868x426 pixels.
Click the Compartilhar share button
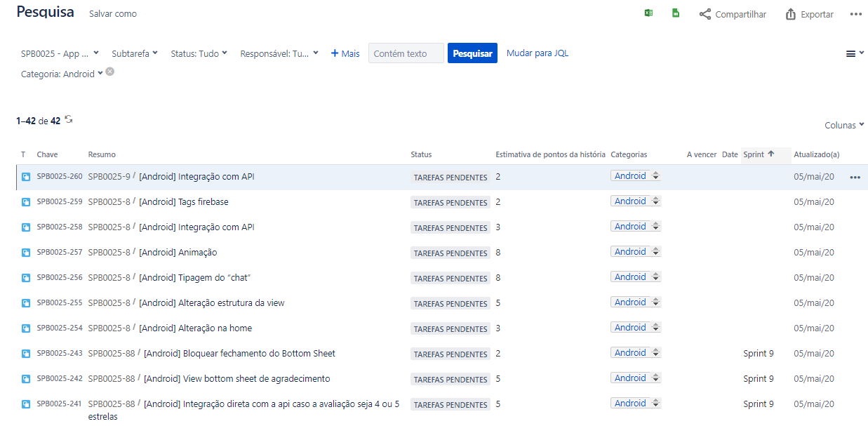point(733,14)
